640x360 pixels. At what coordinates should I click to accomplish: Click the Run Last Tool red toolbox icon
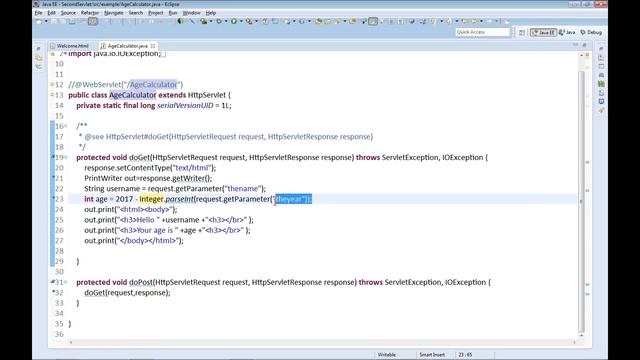coord(249,21)
